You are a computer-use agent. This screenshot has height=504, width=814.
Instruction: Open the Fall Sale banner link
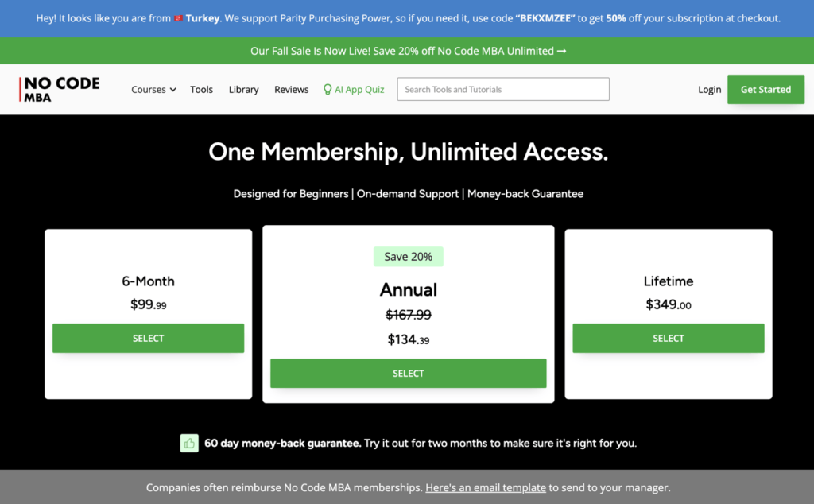[407, 50]
